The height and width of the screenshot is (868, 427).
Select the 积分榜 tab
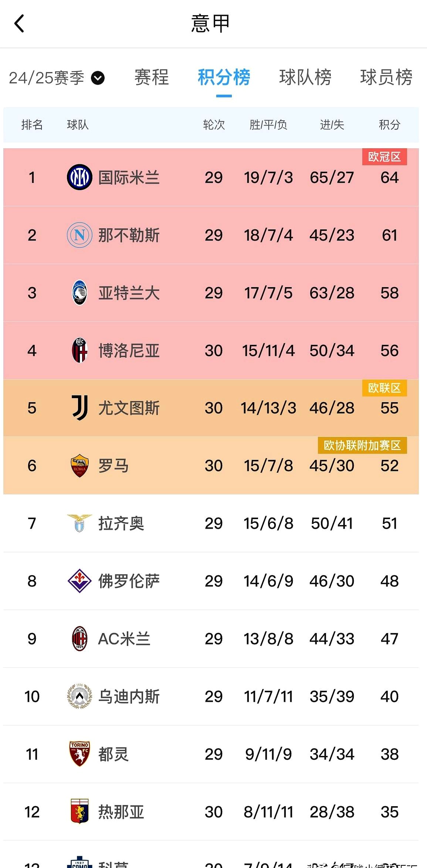(x=224, y=77)
